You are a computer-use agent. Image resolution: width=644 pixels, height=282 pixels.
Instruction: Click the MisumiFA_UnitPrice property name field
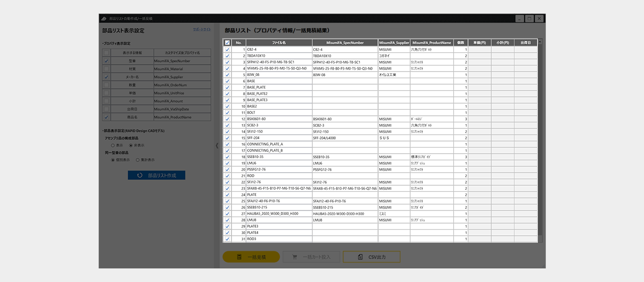click(x=182, y=93)
